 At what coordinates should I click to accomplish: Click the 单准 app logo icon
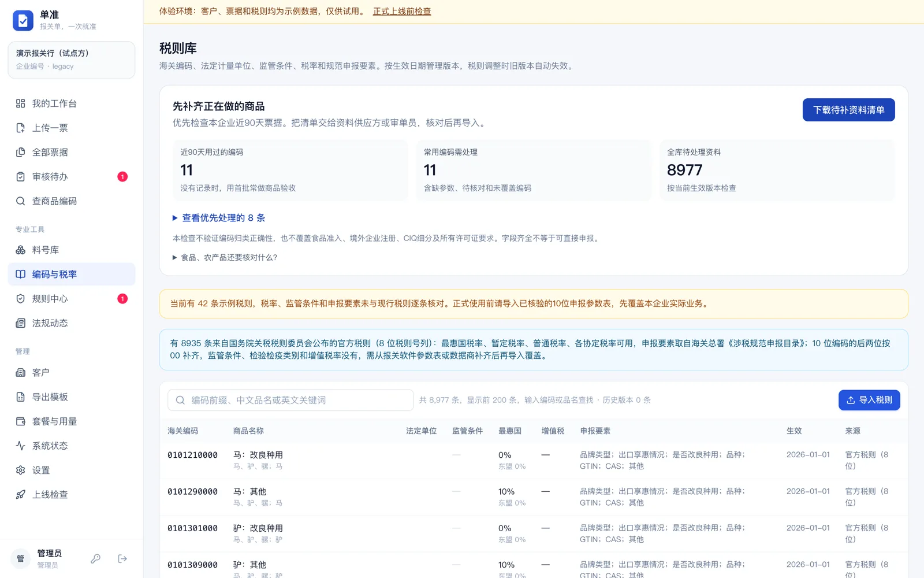click(x=23, y=21)
